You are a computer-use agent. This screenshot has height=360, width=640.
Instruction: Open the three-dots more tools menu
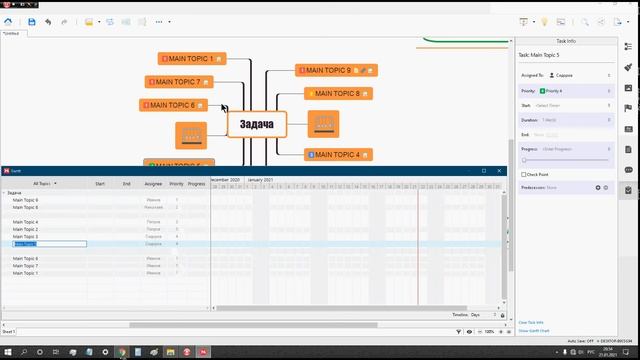[159, 22]
